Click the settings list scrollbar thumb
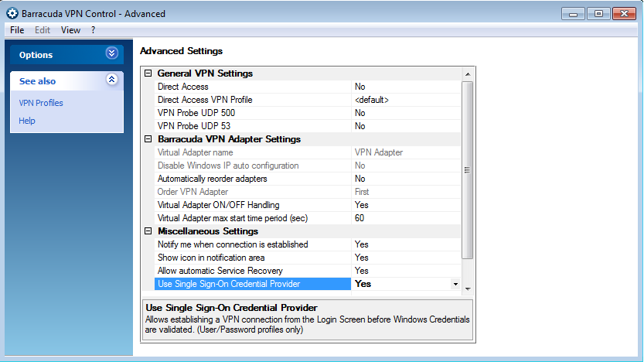644x362 pixels. pyautogui.click(x=468, y=170)
